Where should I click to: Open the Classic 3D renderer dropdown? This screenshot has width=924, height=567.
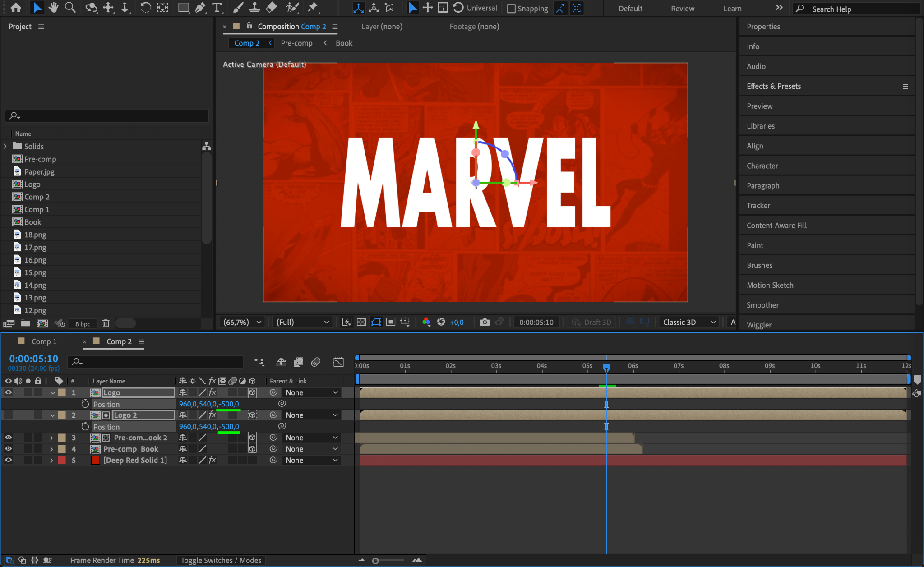(688, 322)
